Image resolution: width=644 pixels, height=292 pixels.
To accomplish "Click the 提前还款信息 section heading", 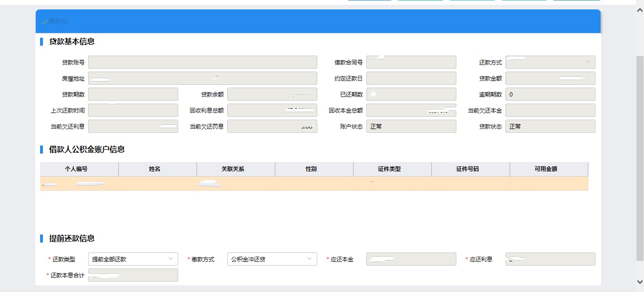I will point(72,238).
